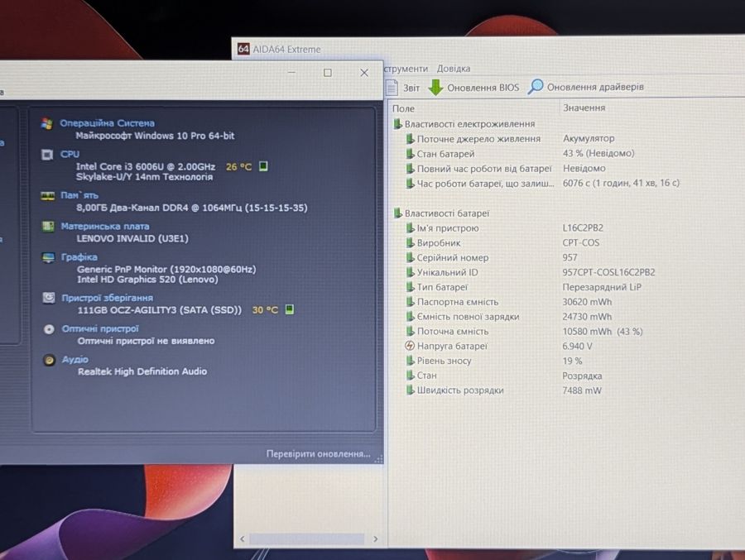Click the right arrow of AIDA64 horizontal scrollbar
This screenshot has height=560, width=745.
[x=375, y=538]
